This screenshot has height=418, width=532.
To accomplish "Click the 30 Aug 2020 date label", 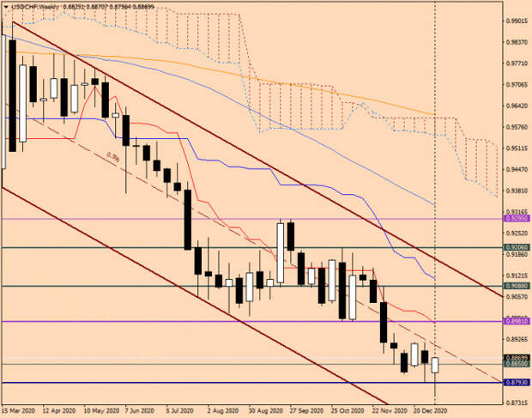I will point(265,410).
